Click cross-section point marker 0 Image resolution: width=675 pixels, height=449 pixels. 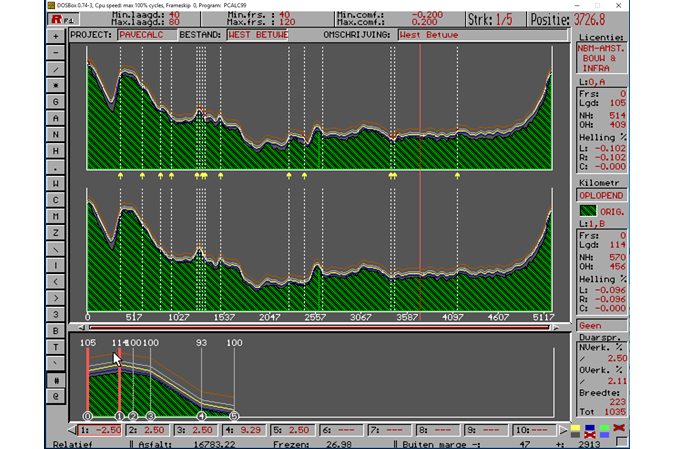click(87, 416)
